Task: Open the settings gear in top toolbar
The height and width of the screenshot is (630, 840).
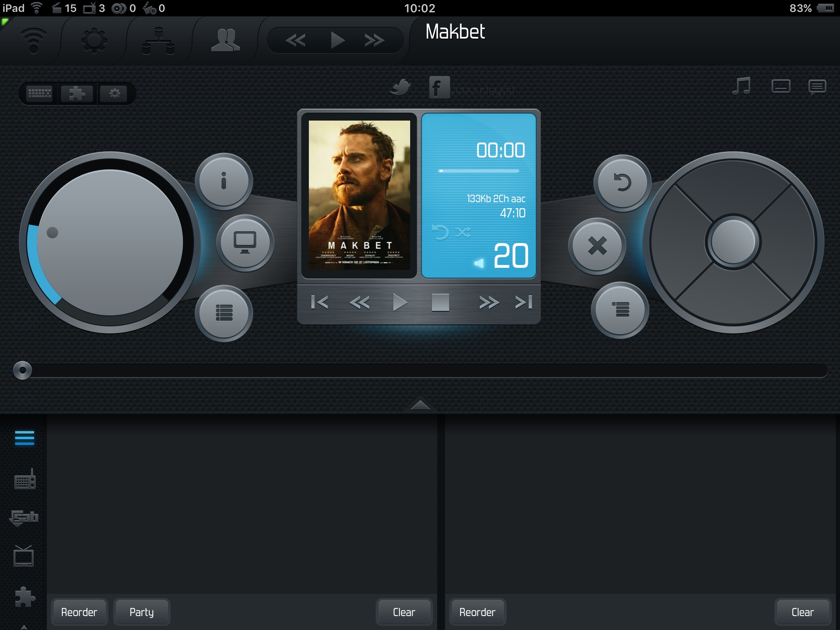Action: click(94, 40)
